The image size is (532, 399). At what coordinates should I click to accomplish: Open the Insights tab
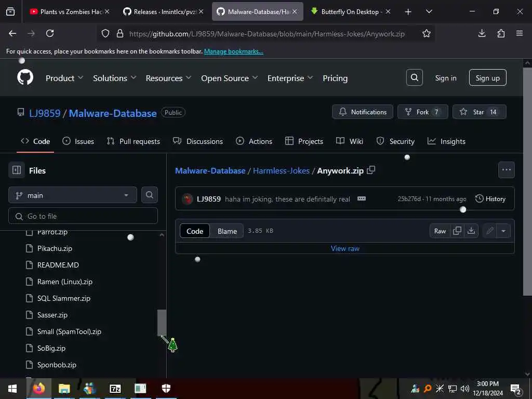coord(446,141)
